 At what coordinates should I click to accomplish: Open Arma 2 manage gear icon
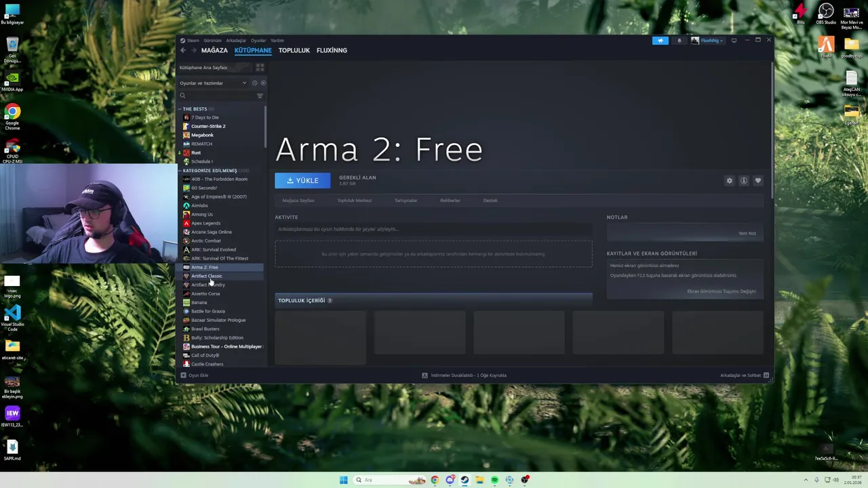tap(730, 180)
